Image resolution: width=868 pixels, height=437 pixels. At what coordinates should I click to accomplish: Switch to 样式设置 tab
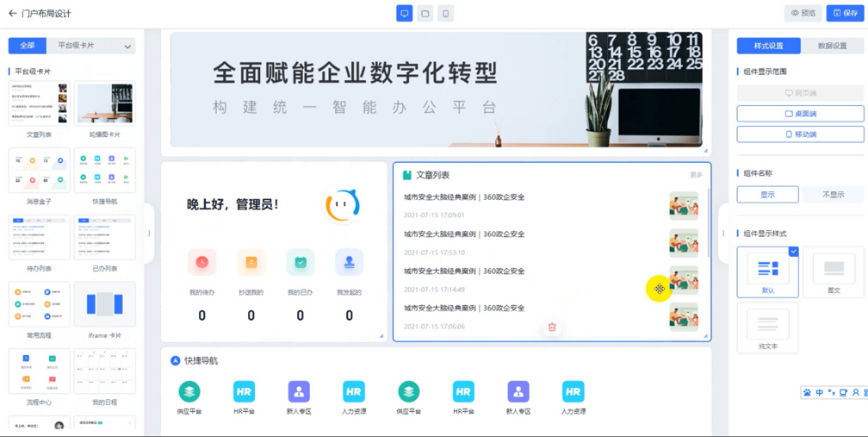pyautogui.click(x=769, y=46)
